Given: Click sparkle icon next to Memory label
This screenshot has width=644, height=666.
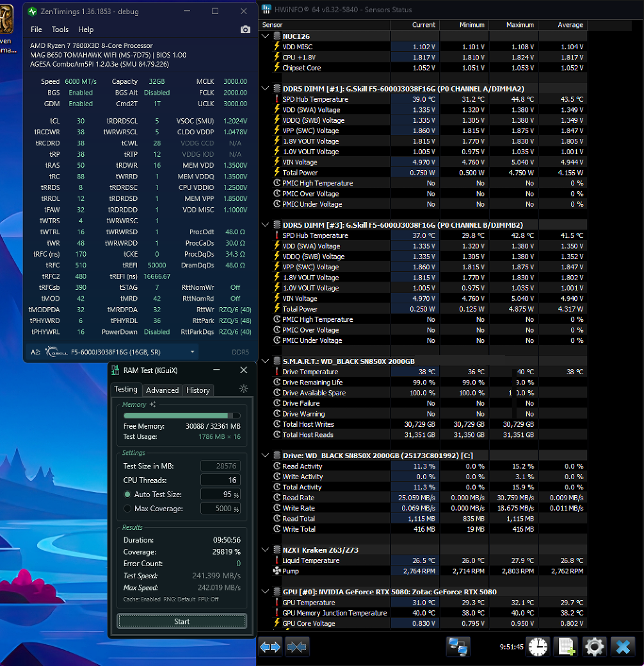Looking at the screenshot, I should coord(152,404).
